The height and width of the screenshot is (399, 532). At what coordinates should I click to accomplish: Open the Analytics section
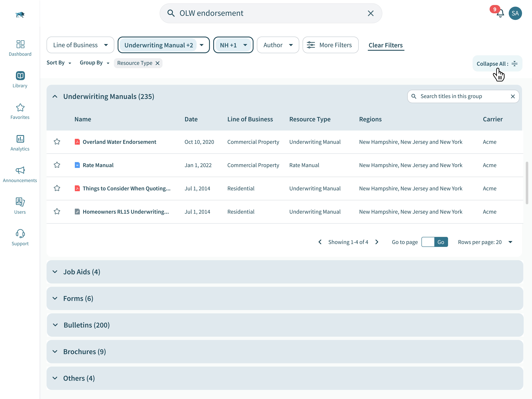click(20, 143)
